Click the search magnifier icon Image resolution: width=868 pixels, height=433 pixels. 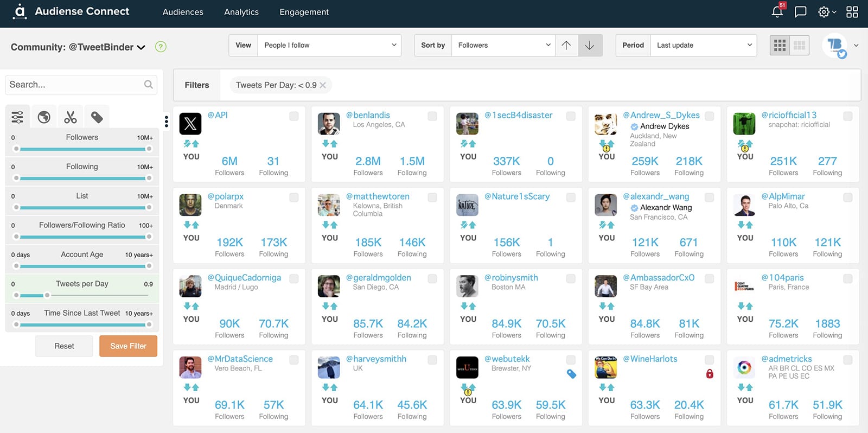pyautogui.click(x=148, y=84)
